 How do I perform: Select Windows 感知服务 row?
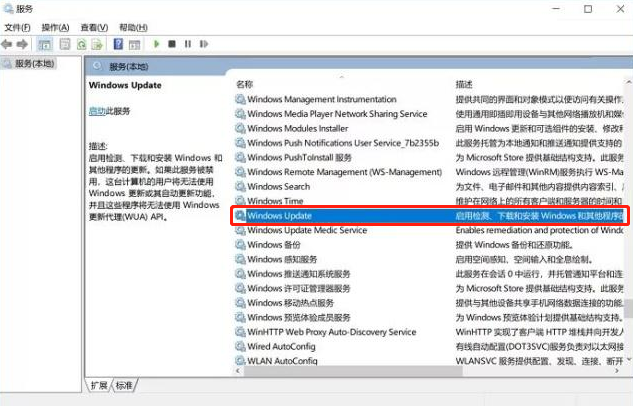[x=430, y=259]
